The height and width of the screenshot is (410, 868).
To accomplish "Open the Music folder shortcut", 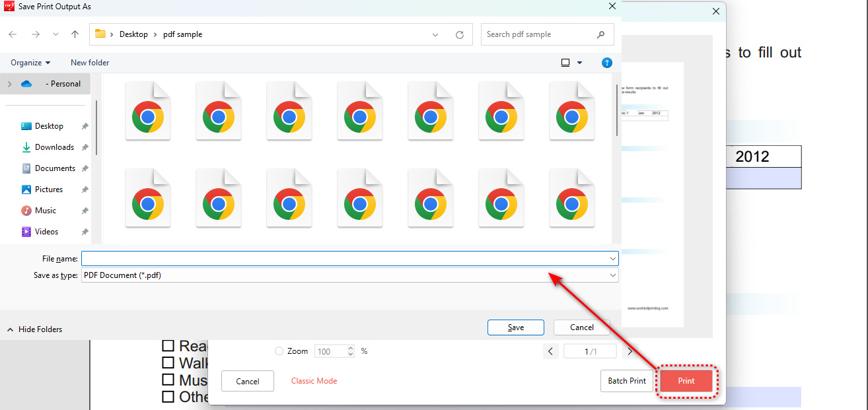I will (x=45, y=211).
